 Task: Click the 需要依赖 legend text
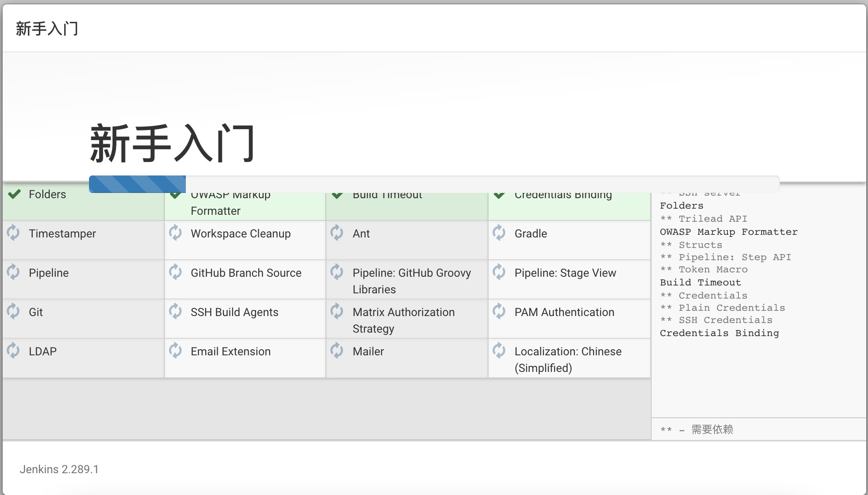712,430
